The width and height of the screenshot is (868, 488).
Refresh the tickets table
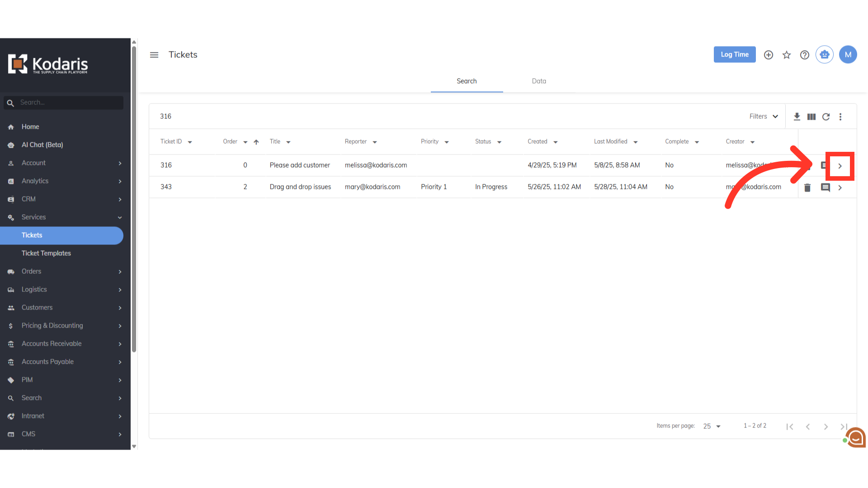[x=826, y=117]
